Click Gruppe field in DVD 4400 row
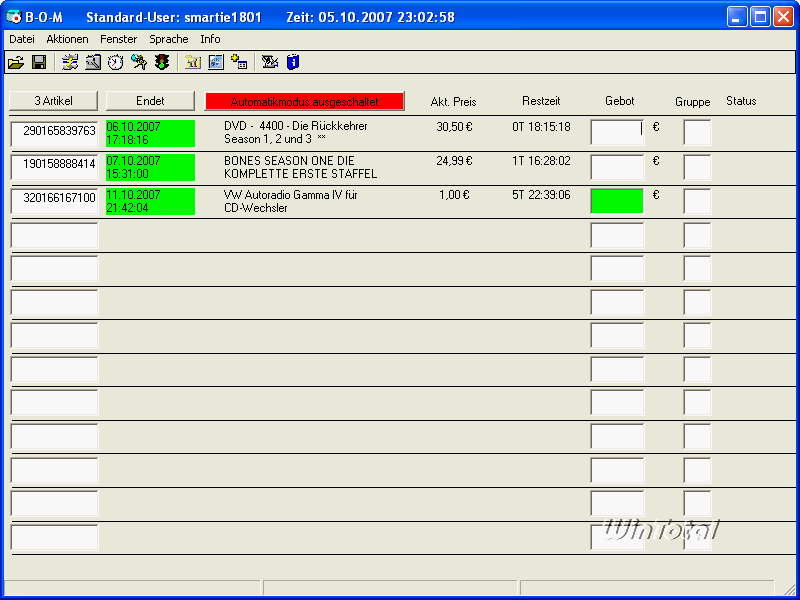Viewport: 800px width, 600px height. [x=697, y=133]
